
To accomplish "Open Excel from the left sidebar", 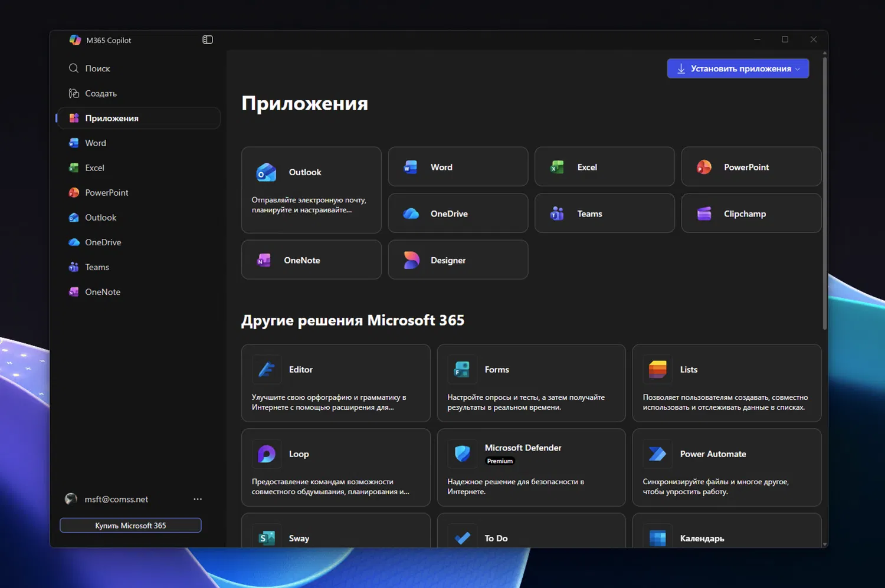I will pyautogui.click(x=139, y=167).
